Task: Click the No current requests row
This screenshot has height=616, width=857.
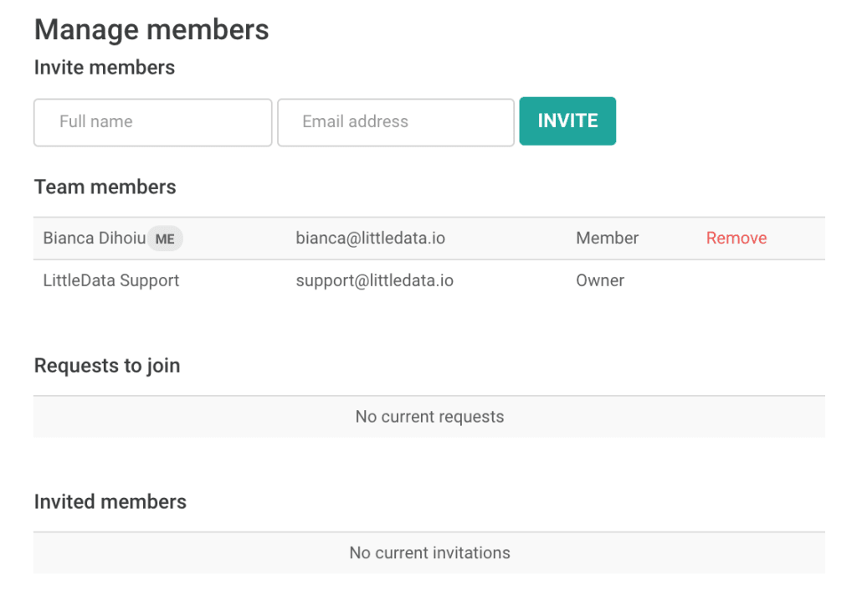Action: (x=429, y=417)
